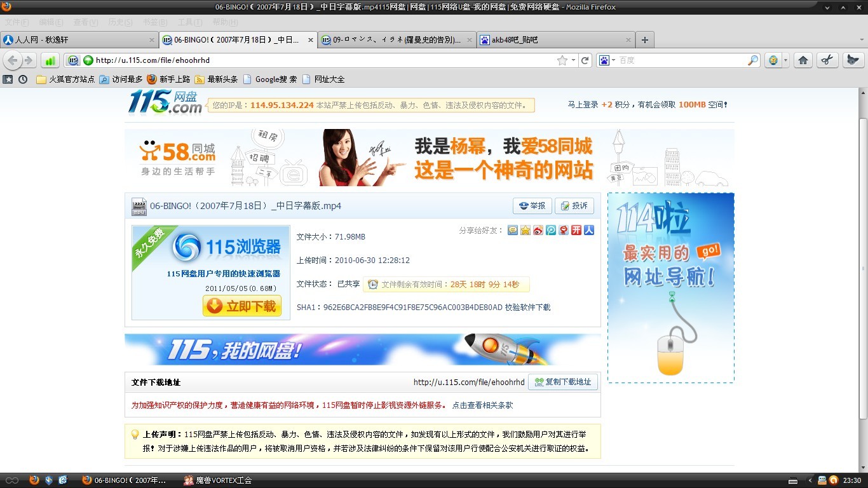The image size is (868, 488).
Task: Click the 复制下载地址 copy link button
Action: click(x=563, y=382)
